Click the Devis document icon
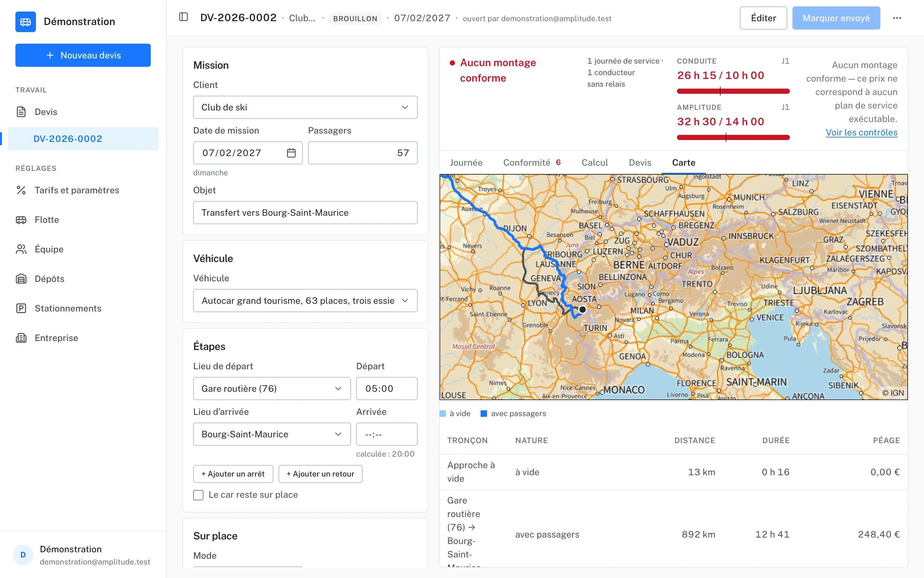 pos(21,112)
